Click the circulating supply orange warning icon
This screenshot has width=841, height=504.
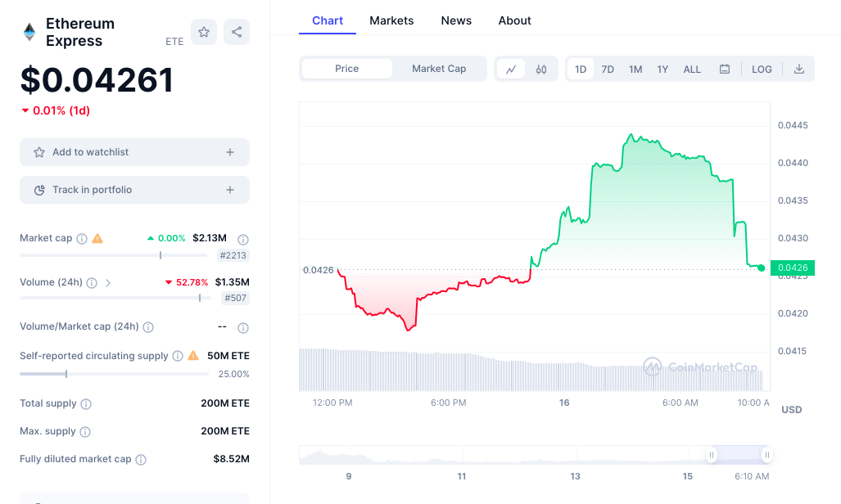pos(193,355)
